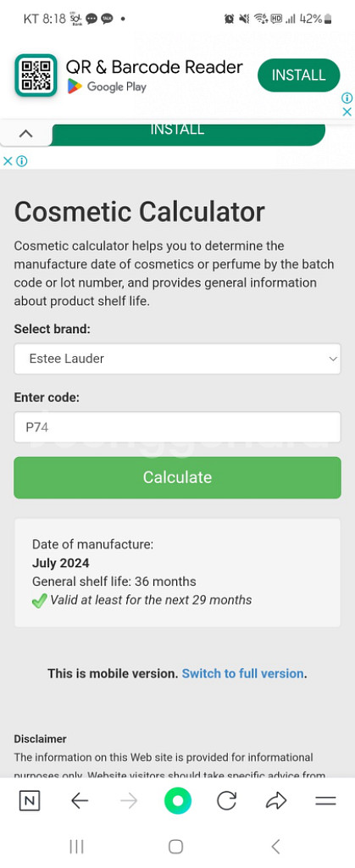Tap the green circle search button
This screenshot has width=355, height=868.
click(178, 800)
